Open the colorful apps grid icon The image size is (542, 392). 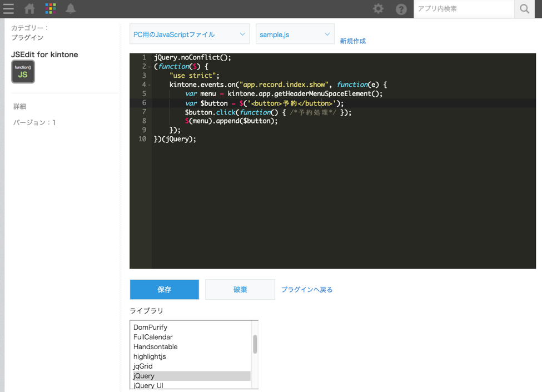point(51,9)
